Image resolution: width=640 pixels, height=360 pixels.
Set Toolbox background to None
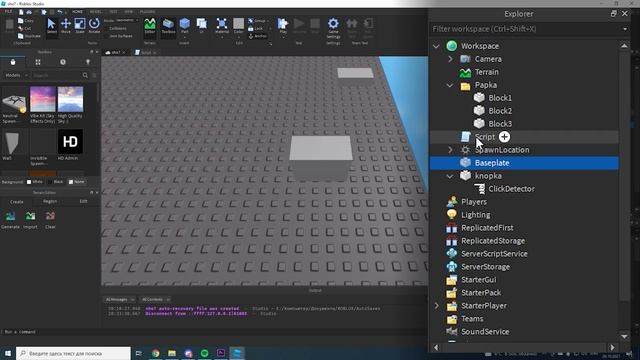76,182
